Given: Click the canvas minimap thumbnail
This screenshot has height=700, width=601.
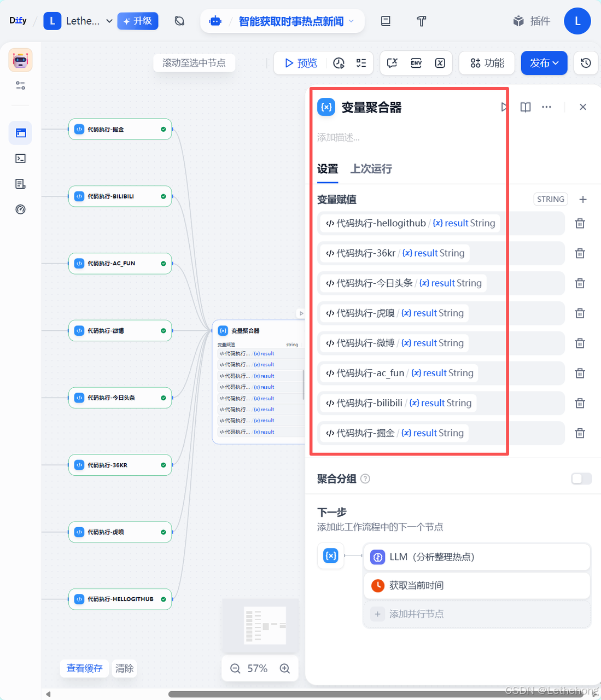Looking at the screenshot, I should click(x=260, y=625).
